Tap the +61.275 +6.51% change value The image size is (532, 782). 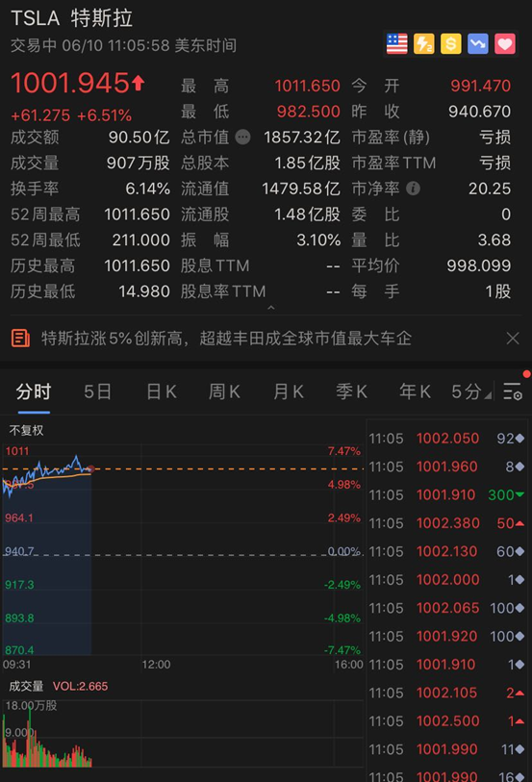(71, 115)
